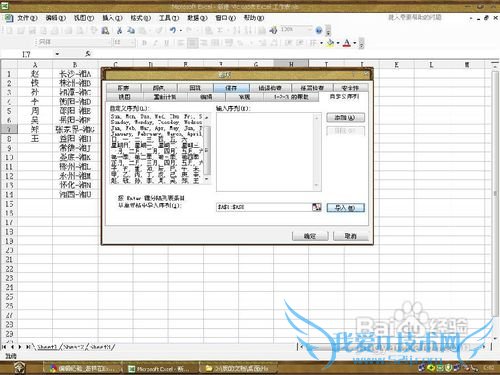500x375 pixels.
Task: Switch to the 视图 tab in Options dialog
Action: click(x=124, y=97)
